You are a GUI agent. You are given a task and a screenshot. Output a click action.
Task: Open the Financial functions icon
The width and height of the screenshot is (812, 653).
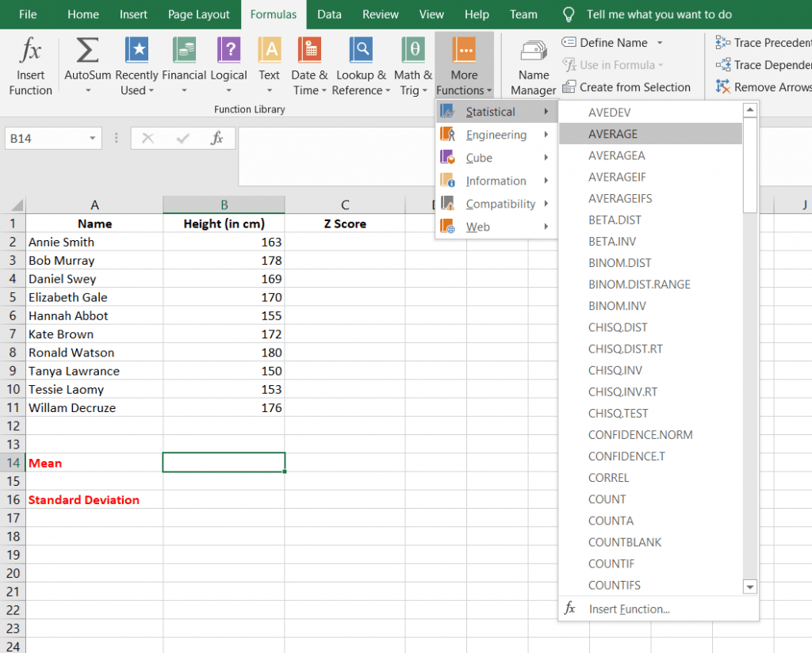point(184,50)
